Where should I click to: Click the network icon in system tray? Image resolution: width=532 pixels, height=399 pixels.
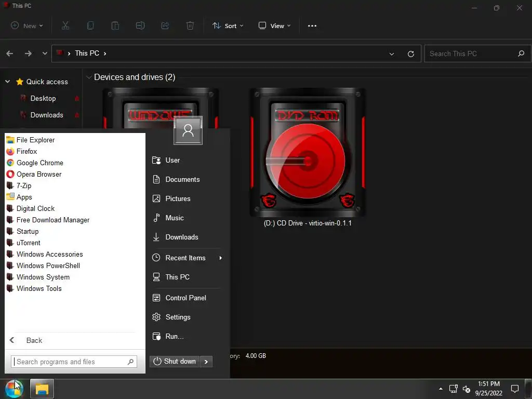coord(453,389)
